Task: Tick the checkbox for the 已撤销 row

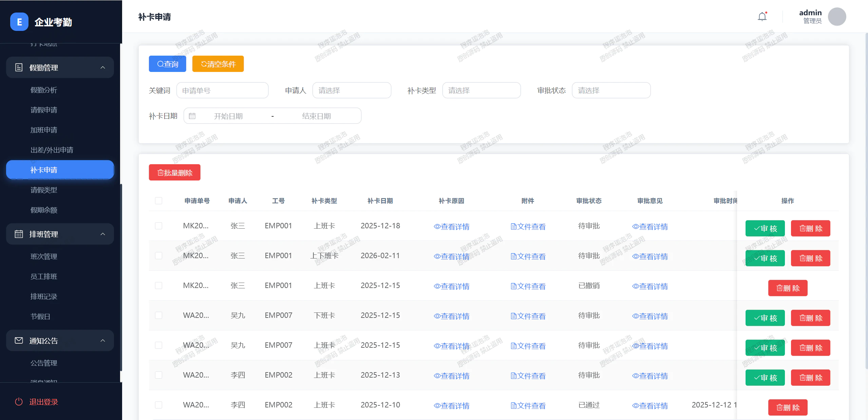Action: point(158,285)
